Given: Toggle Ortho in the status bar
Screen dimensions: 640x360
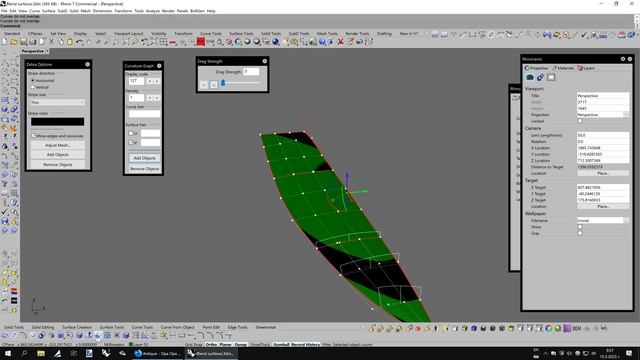Looking at the screenshot, I should pos(211,344).
